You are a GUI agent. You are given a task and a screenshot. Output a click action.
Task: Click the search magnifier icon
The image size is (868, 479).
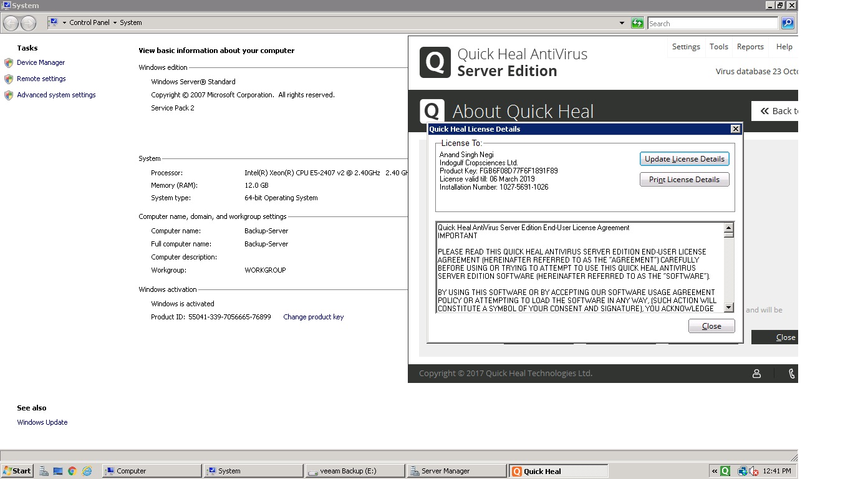[788, 23]
